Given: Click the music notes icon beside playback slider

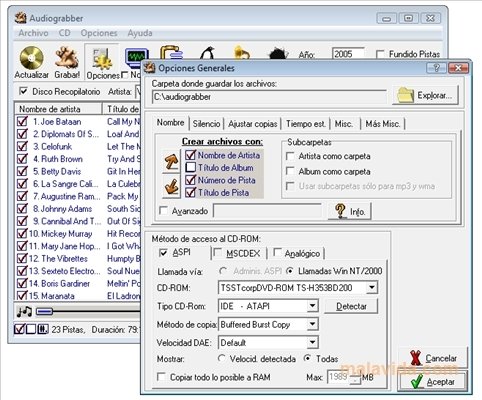Looking at the screenshot, I should [x=24, y=312].
